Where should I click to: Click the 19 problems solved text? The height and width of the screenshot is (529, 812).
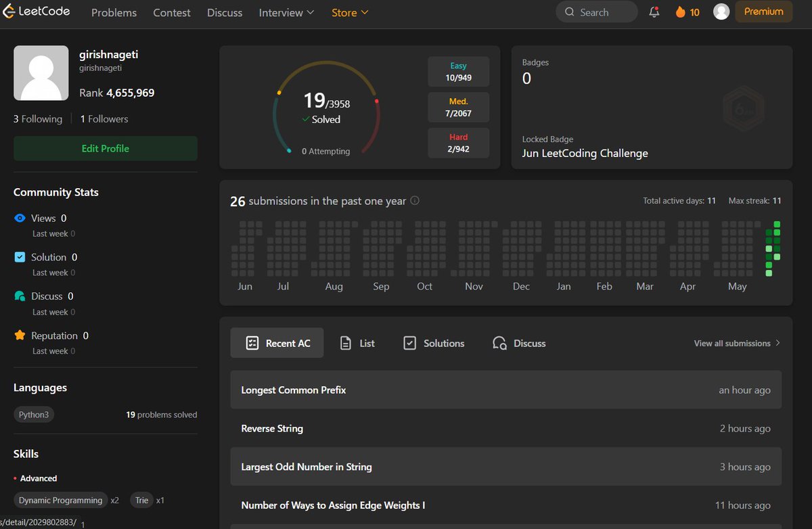[162, 415]
